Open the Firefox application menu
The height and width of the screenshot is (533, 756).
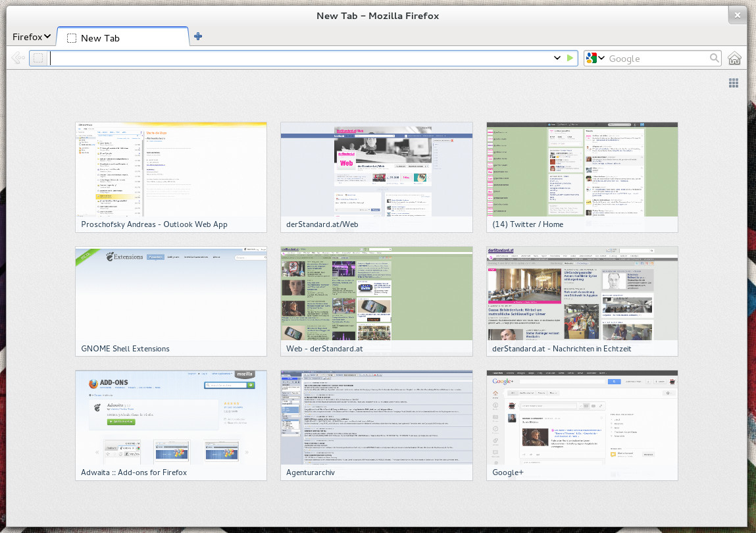[x=32, y=37]
